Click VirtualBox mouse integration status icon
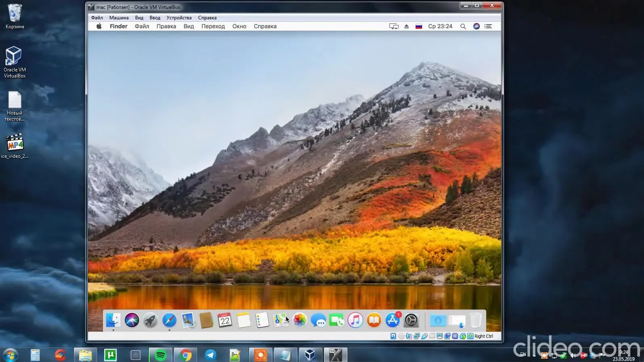Image resolution: width=644 pixels, height=362 pixels. coord(463,336)
